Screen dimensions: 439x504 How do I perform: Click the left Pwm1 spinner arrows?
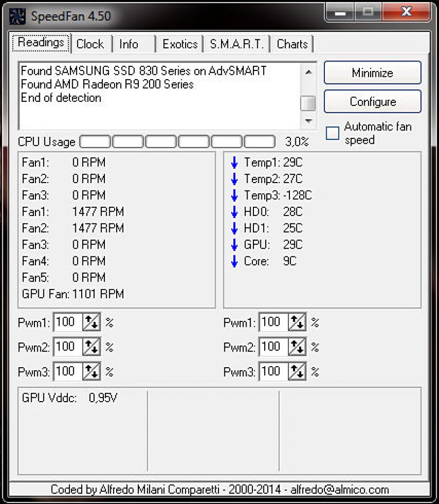[x=91, y=322]
